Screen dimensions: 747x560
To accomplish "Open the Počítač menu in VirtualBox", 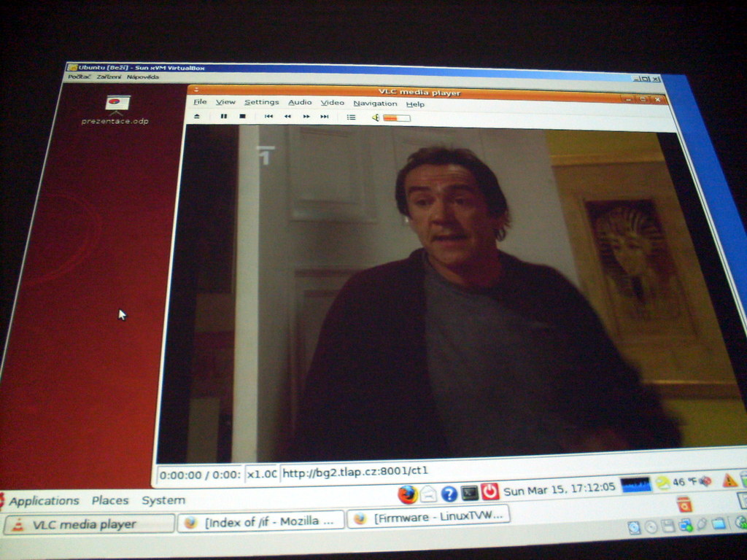I will pyautogui.click(x=79, y=77).
